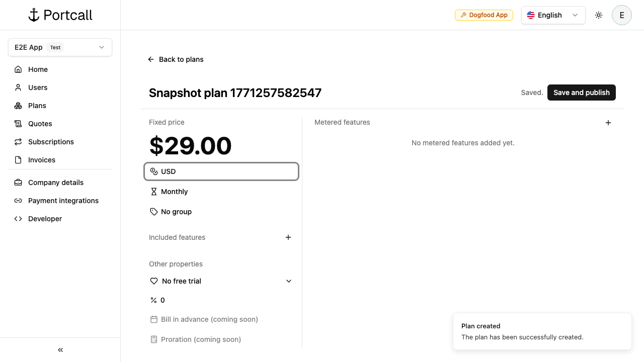
Task: Open Developer section in the sidebar
Action: (x=45, y=219)
